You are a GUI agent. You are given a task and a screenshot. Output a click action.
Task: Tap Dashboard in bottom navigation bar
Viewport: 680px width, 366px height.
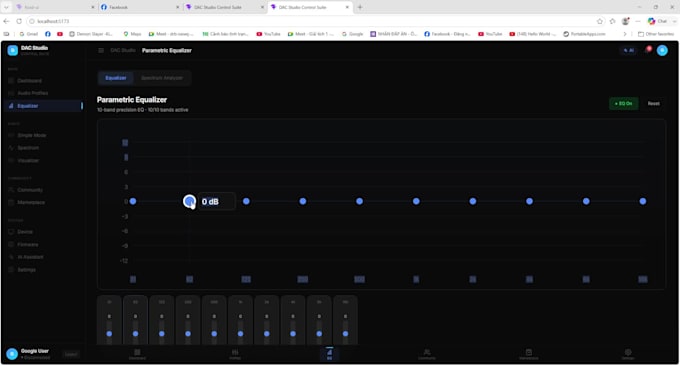[x=137, y=354]
